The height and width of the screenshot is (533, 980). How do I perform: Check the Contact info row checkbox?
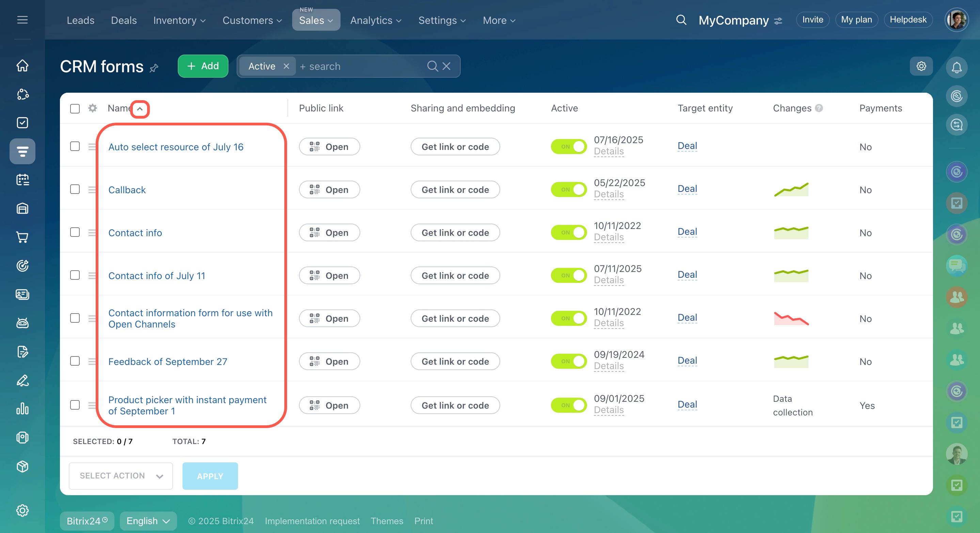pyautogui.click(x=75, y=232)
